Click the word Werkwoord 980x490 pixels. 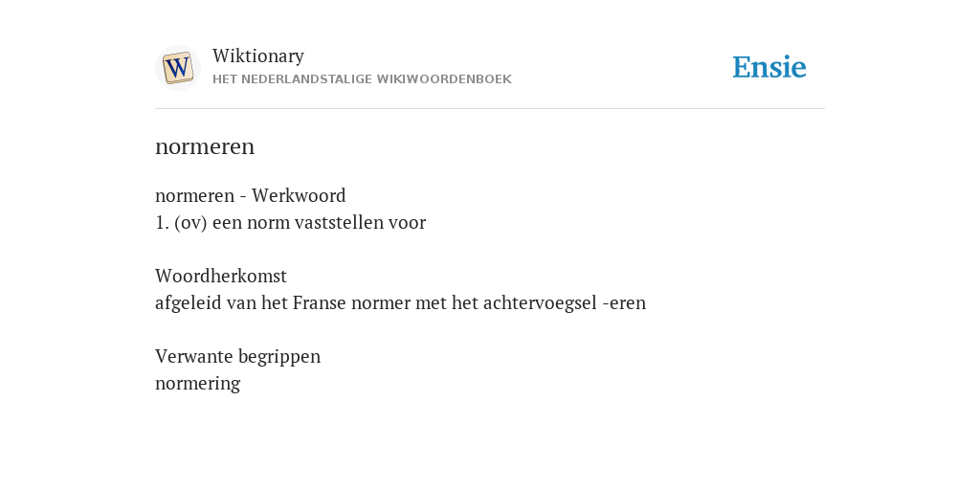coord(299,195)
